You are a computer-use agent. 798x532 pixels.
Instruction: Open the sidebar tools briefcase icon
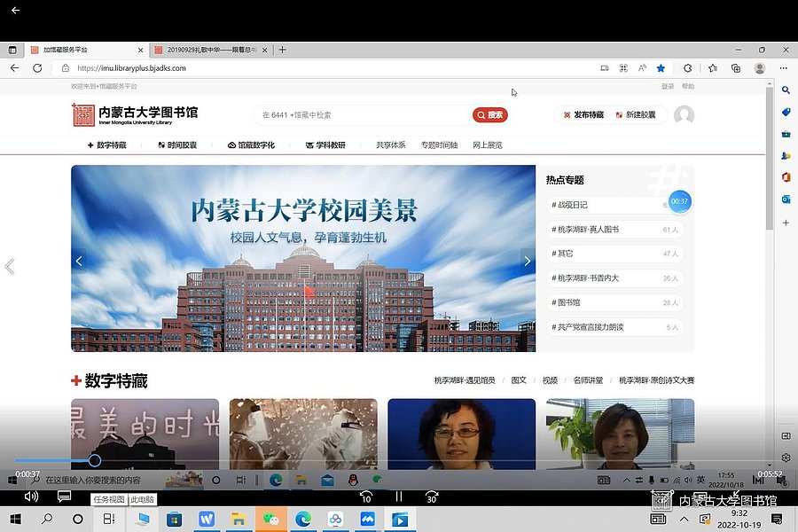point(786,134)
